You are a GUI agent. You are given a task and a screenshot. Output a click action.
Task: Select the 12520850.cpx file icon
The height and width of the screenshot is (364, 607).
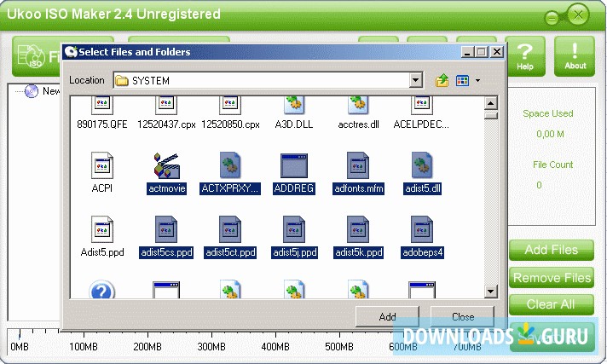pyautogui.click(x=230, y=106)
